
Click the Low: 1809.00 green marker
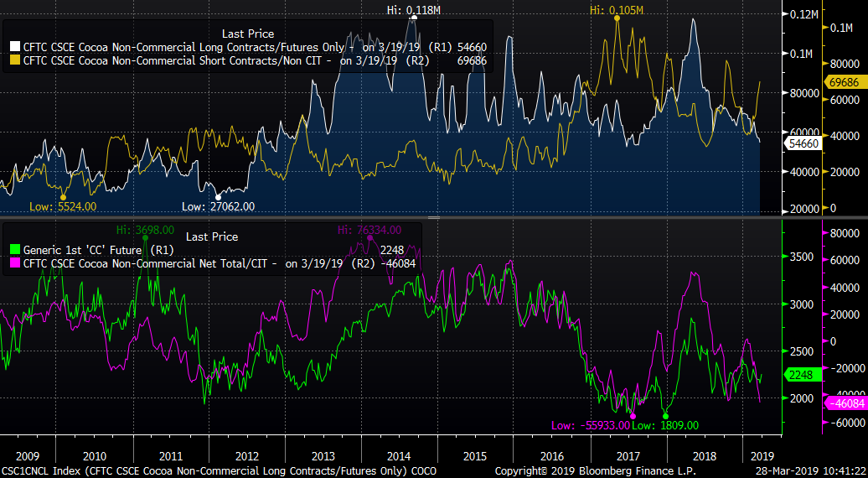click(666, 425)
